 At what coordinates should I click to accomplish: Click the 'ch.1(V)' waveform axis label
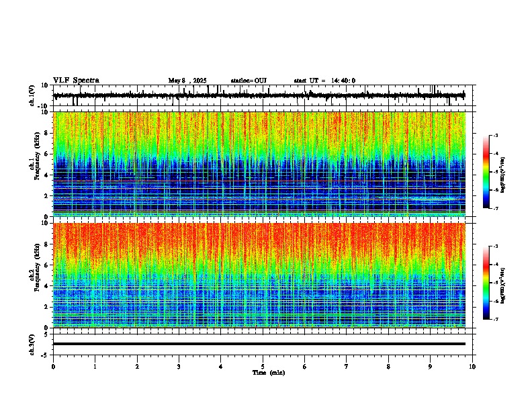32,95
